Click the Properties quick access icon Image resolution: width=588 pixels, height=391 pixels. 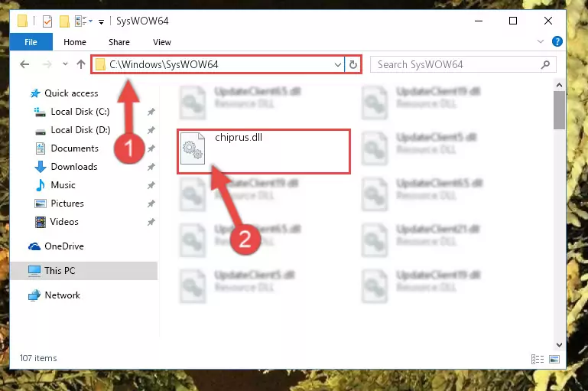pyautogui.click(x=47, y=21)
